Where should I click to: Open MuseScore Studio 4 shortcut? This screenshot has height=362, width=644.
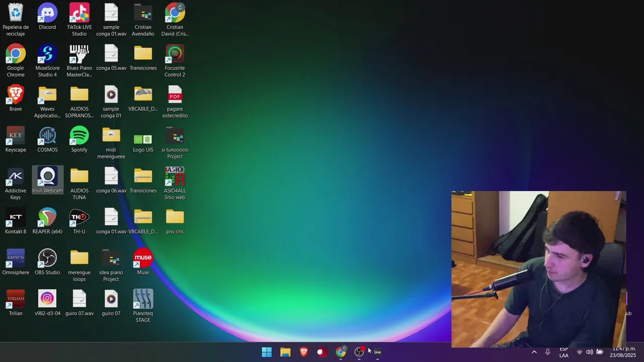tap(47, 61)
